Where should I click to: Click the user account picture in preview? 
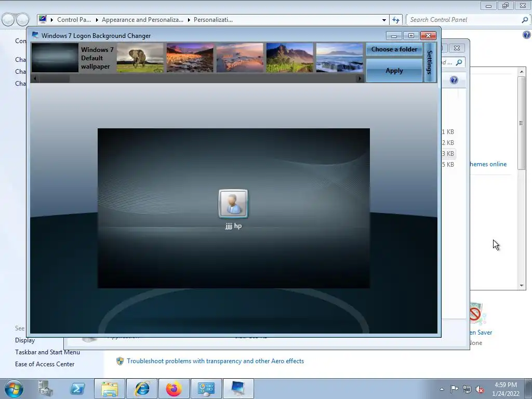233,204
